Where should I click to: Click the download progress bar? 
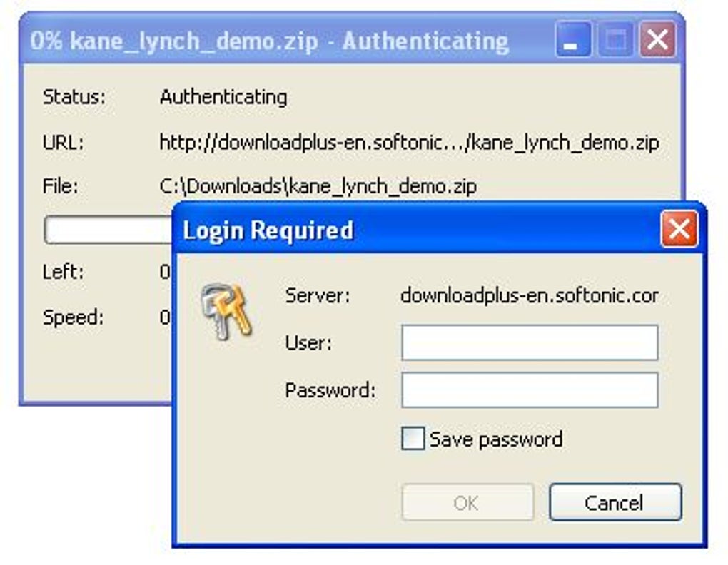pos(107,230)
